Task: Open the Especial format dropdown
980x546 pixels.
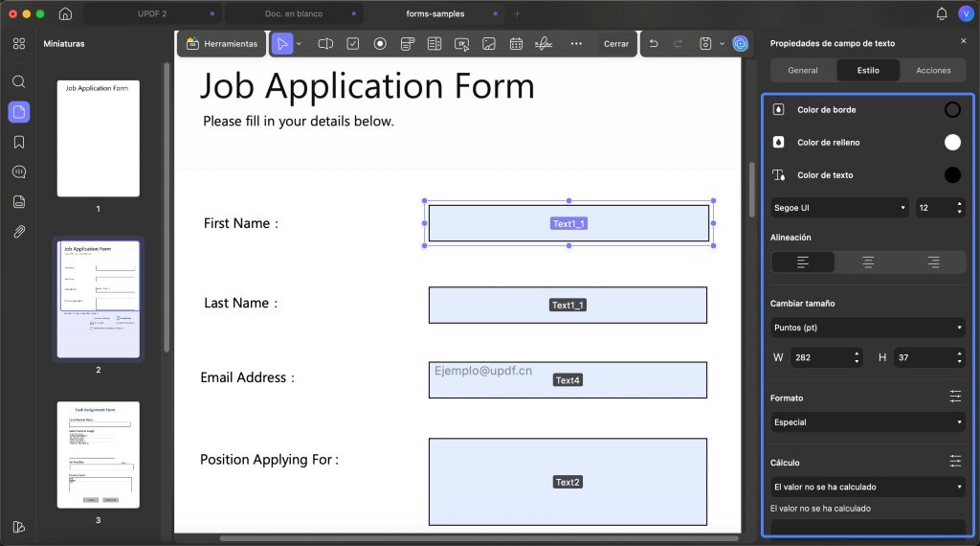Action: pos(867,422)
